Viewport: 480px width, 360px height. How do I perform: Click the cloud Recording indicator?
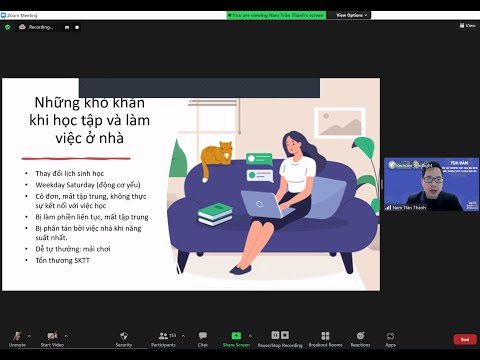[x=36, y=27]
